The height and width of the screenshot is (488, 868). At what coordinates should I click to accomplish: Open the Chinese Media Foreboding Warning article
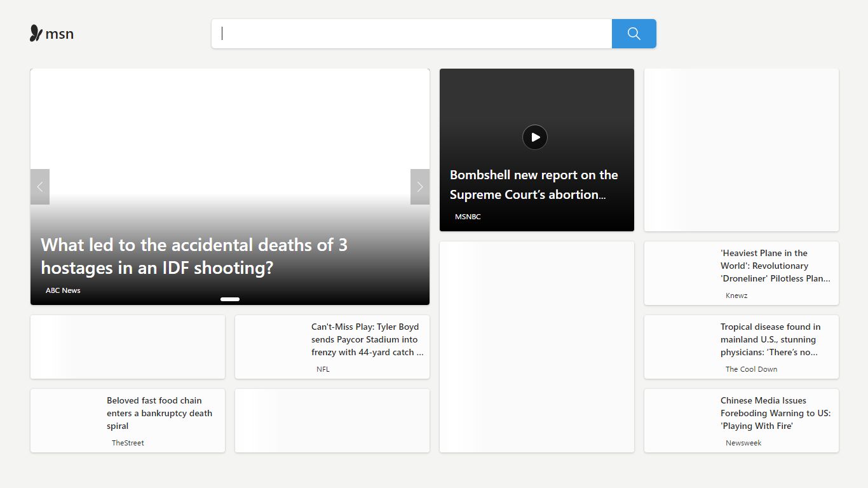click(x=775, y=413)
